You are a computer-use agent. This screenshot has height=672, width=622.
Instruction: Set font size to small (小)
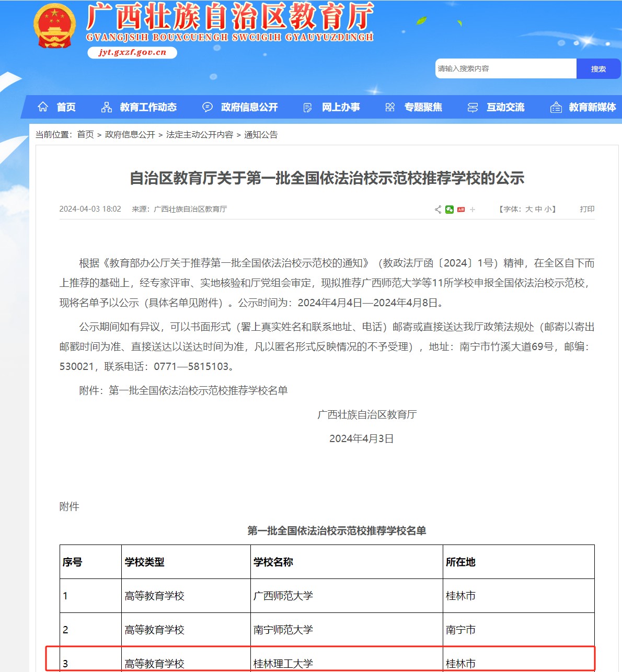pyautogui.click(x=547, y=209)
